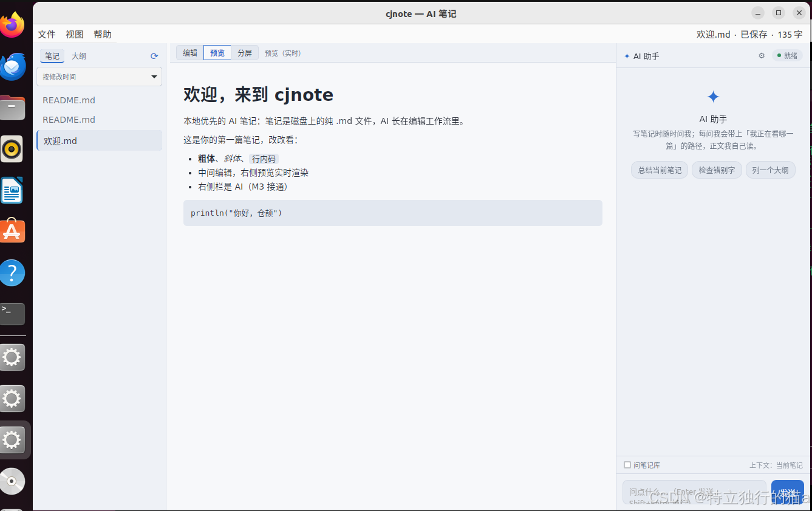
Task: Expand the 按修改时间 sort dropdown
Action: point(100,77)
